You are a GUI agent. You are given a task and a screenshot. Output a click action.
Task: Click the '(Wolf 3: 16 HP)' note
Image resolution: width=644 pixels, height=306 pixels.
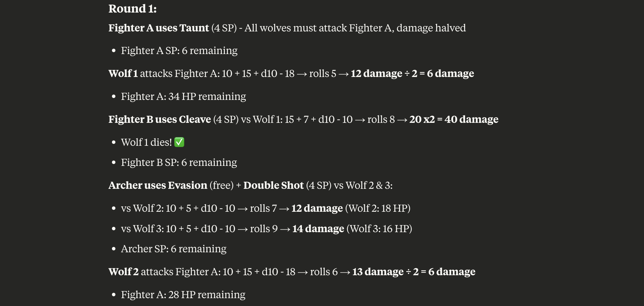[x=379, y=229]
